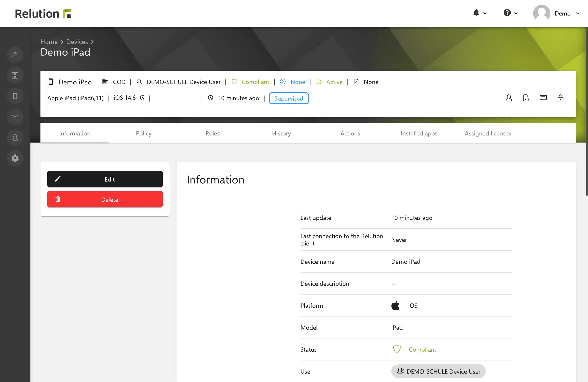
Task: Expand the notifications dropdown chevron
Action: click(x=485, y=13)
